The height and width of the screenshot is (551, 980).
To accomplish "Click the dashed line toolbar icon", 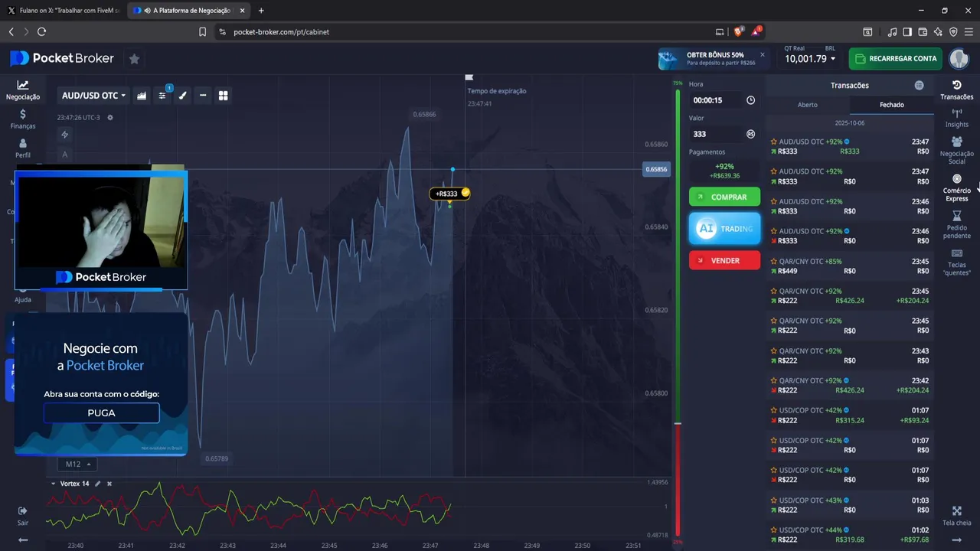I will (x=203, y=96).
